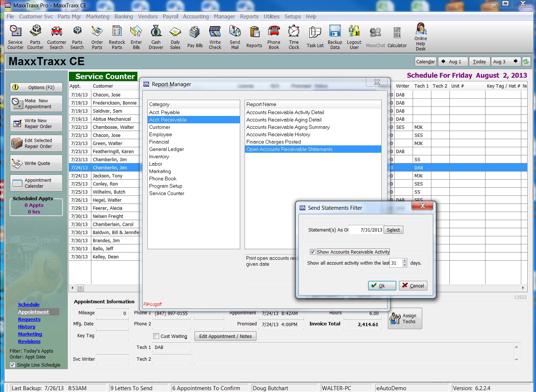The height and width of the screenshot is (392, 536).
Task: Cancel the Send Statements Filter dialog
Action: [413, 286]
